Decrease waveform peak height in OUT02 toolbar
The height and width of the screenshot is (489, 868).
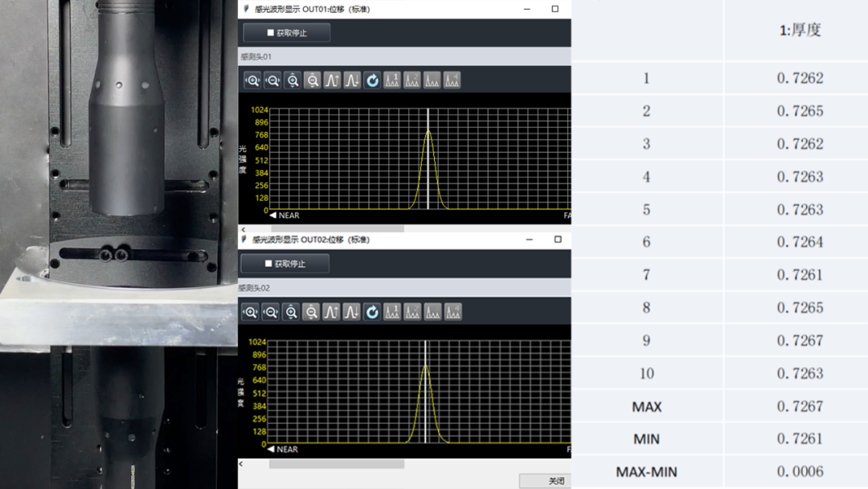coord(351,312)
